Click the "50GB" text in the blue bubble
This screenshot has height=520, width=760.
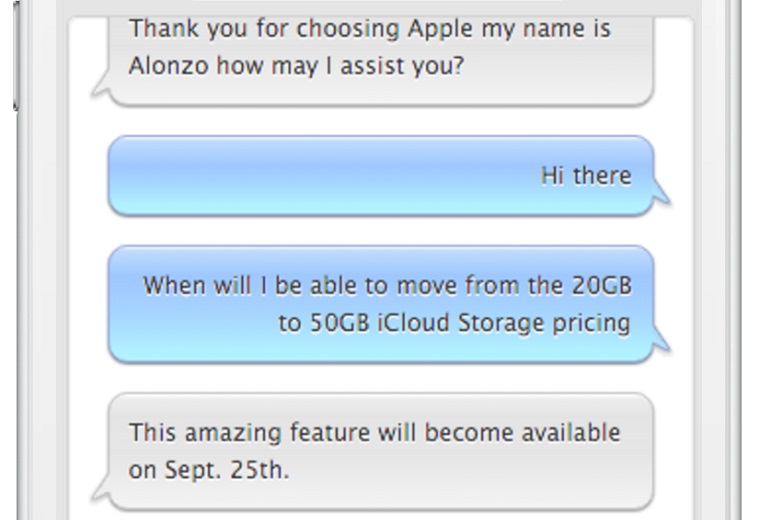[339, 323]
